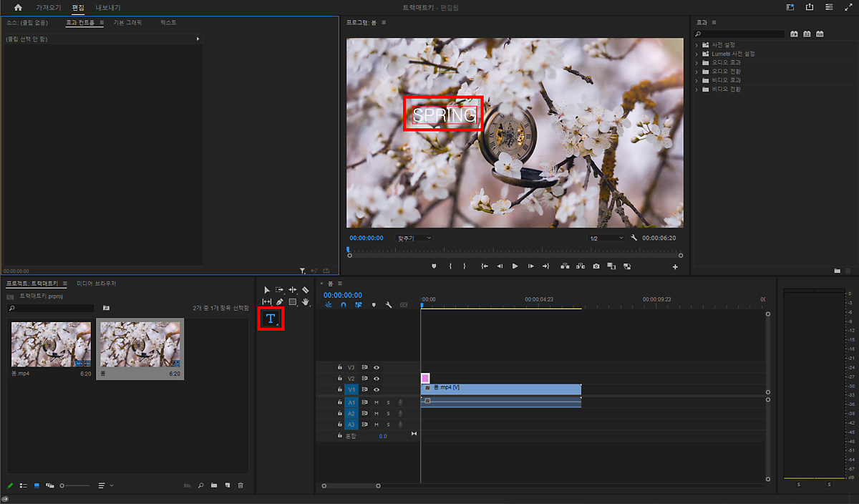The width and height of the screenshot is (859, 504).
Task: Mute the A1 audio track
Action: 377,402
